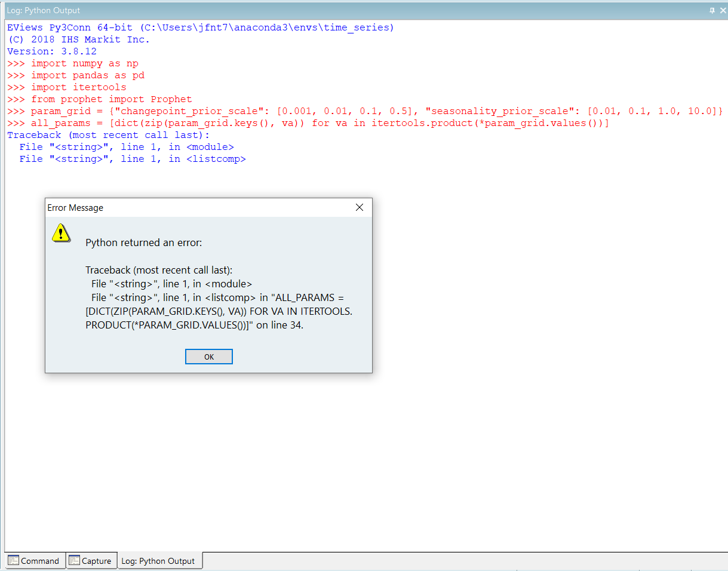Image resolution: width=728 pixels, height=571 pixels.
Task: Click the 'Version: 3.8.12' log line
Action: pyautogui.click(x=52, y=51)
